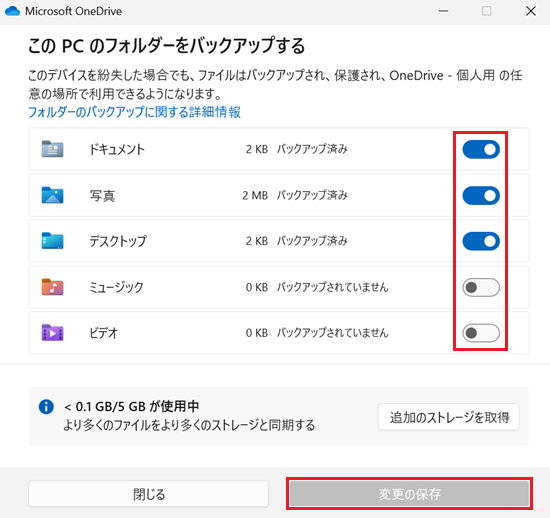Click バックアップ済み status in 写真 row
550x518 pixels.
[x=312, y=195]
